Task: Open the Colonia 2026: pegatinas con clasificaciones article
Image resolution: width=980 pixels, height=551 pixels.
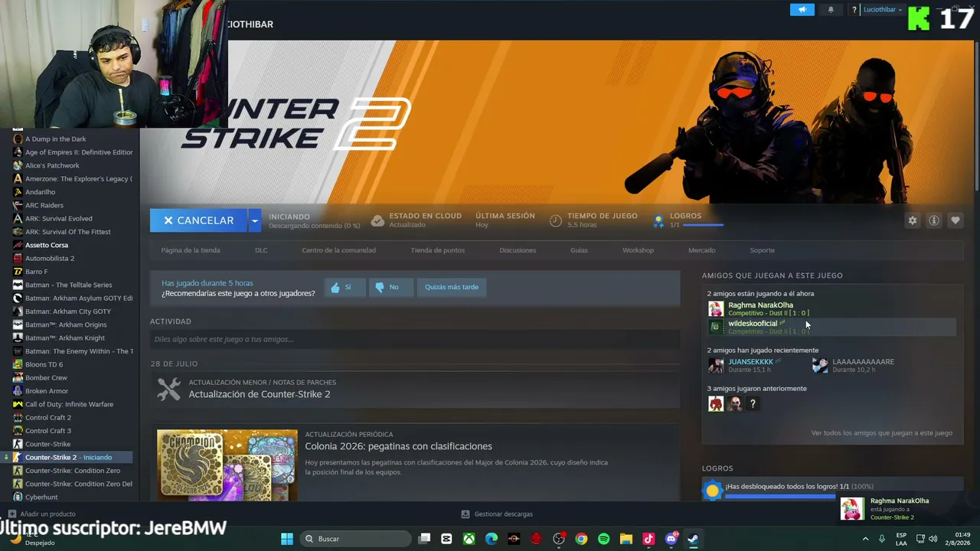Action: coord(398,446)
